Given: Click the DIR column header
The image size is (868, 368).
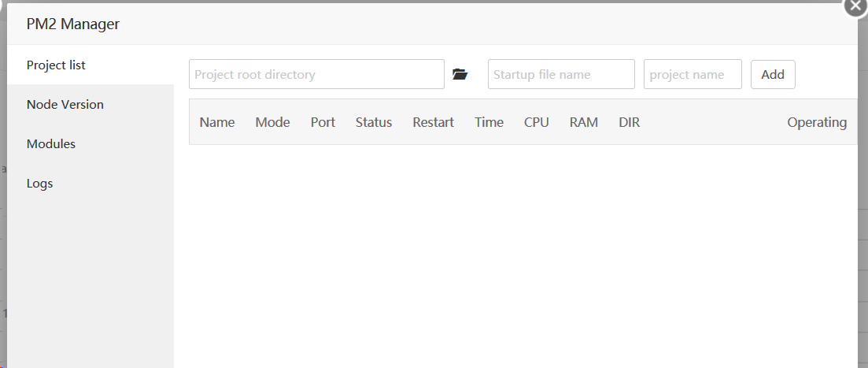Looking at the screenshot, I should (629, 122).
